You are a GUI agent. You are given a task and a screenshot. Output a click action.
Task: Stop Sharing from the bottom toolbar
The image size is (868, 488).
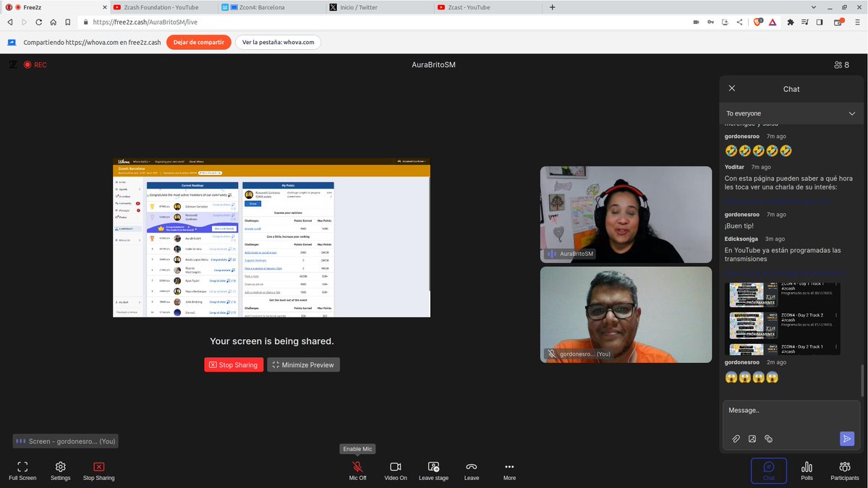98,471
